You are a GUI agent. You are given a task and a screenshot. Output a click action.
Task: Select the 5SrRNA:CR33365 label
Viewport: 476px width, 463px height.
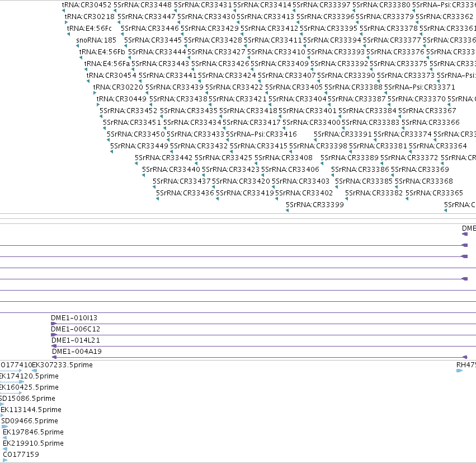[435, 193]
